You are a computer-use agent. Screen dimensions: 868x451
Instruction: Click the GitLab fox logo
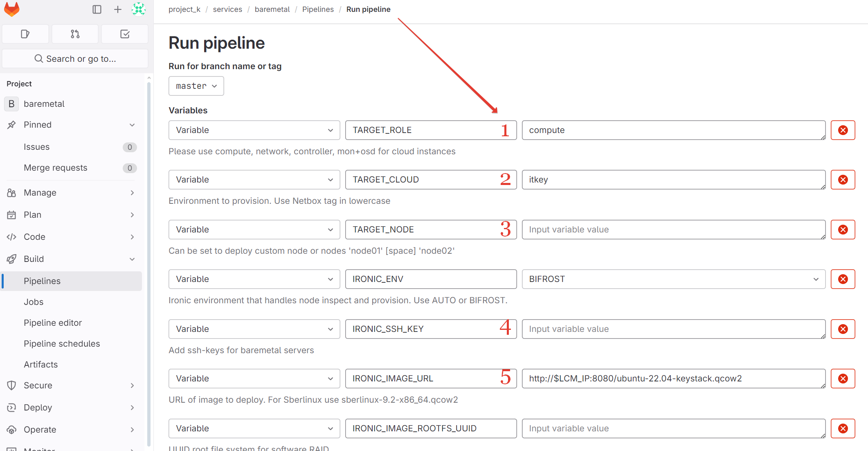coord(11,9)
